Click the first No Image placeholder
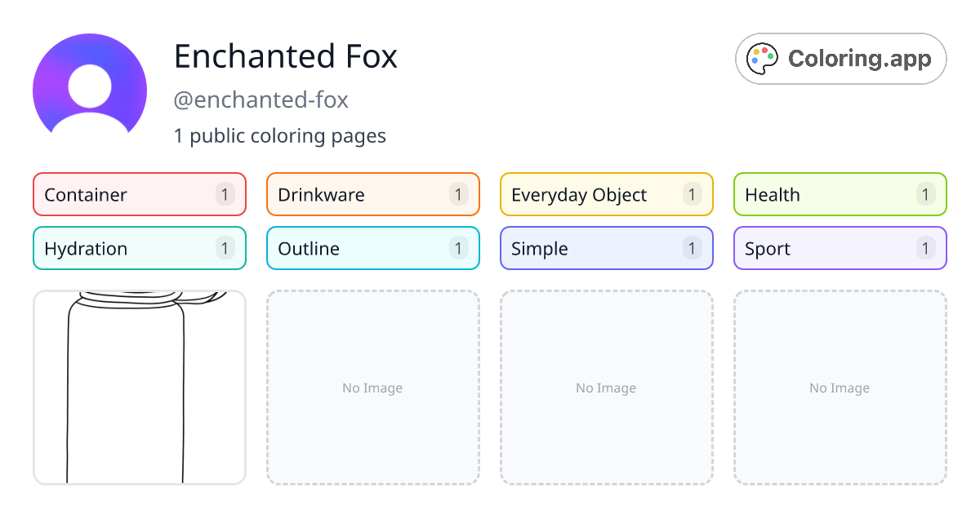 [372, 388]
